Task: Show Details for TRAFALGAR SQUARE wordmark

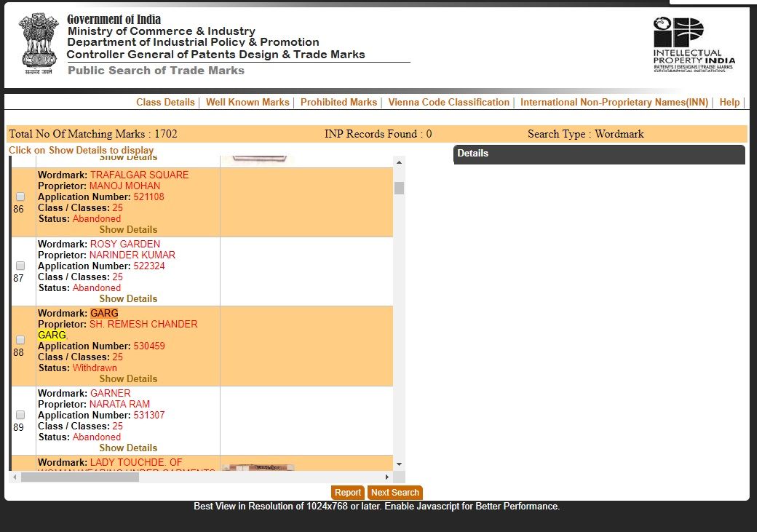Action: pyautogui.click(x=128, y=229)
